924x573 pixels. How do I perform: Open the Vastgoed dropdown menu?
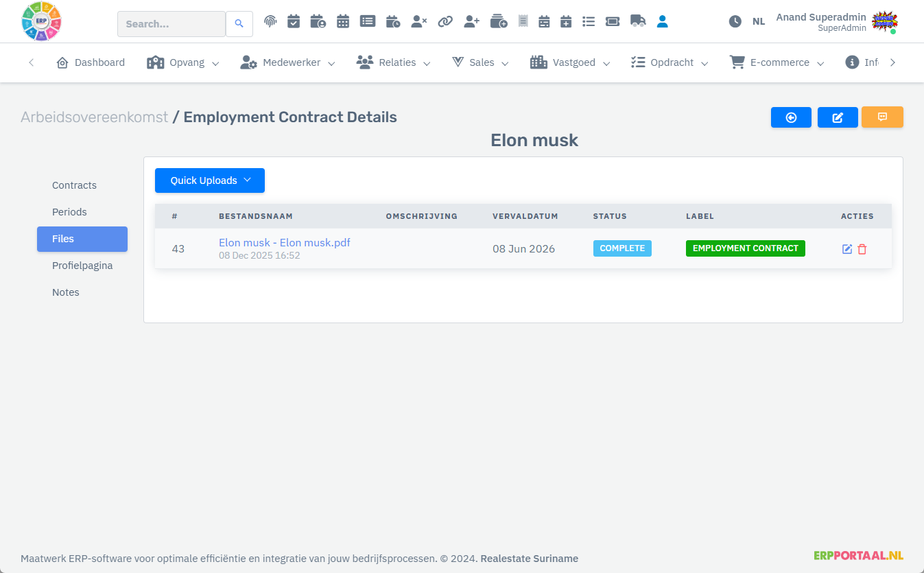(x=570, y=62)
